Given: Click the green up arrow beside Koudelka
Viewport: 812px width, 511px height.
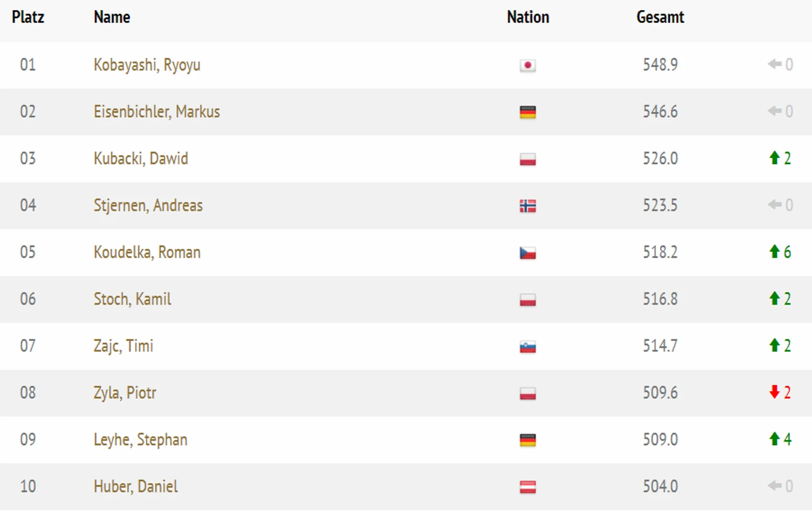Looking at the screenshot, I should (774, 252).
